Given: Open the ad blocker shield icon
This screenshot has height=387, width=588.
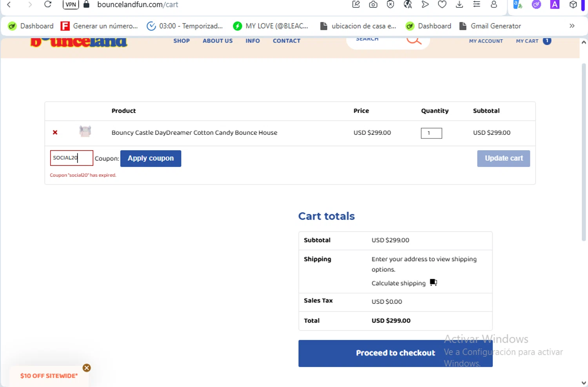Looking at the screenshot, I should point(390,5).
